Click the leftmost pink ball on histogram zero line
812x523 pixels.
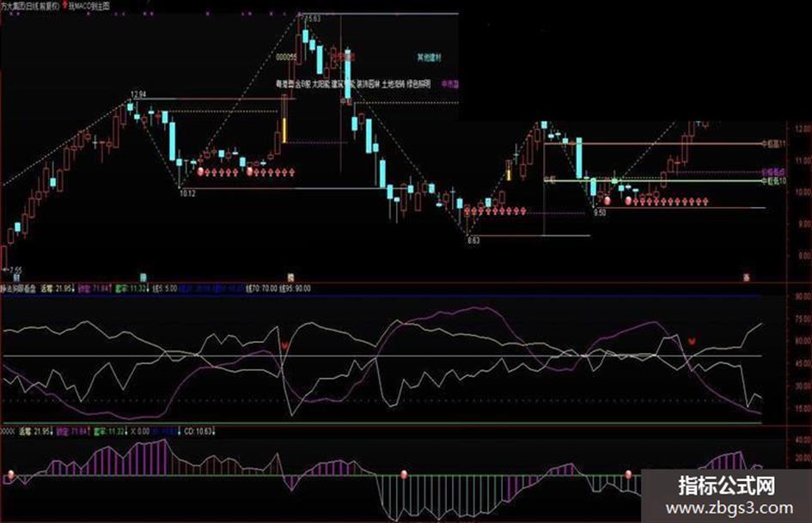(9, 474)
